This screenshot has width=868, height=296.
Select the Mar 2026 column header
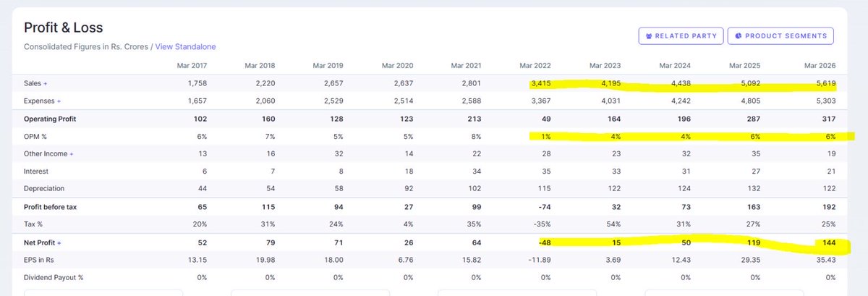[820, 65]
